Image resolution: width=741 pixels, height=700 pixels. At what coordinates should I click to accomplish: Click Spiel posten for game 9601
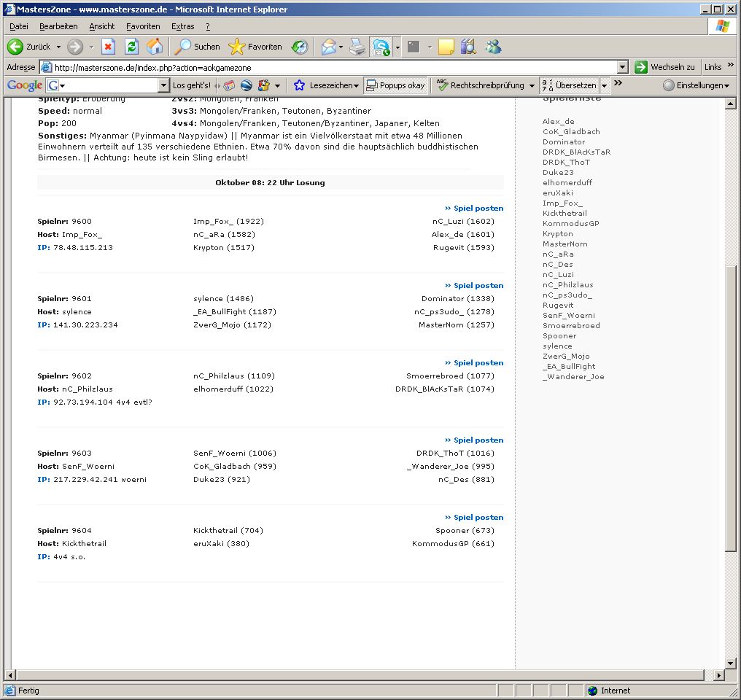[474, 286]
